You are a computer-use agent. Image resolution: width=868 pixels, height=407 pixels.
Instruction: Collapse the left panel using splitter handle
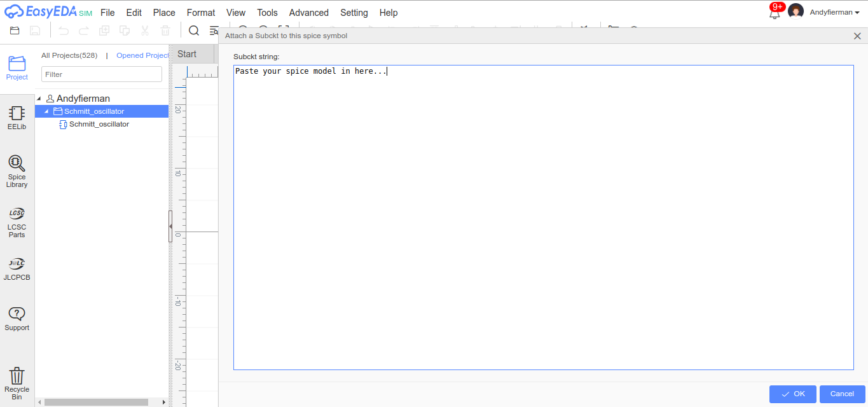pyautogui.click(x=170, y=226)
